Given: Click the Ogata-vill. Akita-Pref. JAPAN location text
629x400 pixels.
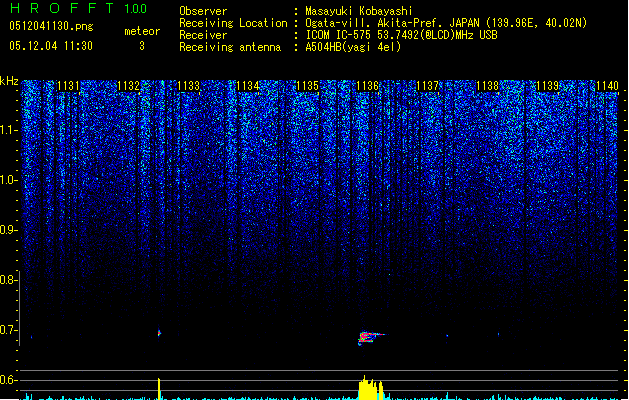Looking at the screenshot, I should (446, 23).
